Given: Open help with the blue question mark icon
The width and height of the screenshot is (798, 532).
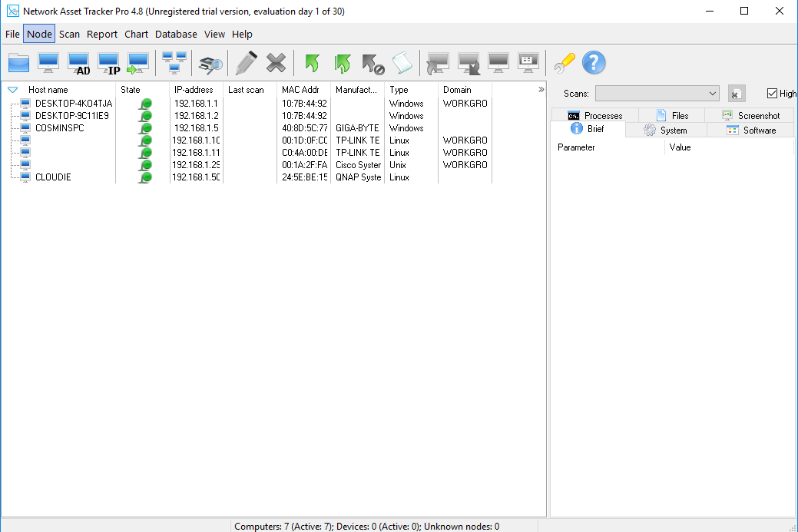Looking at the screenshot, I should coord(594,63).
